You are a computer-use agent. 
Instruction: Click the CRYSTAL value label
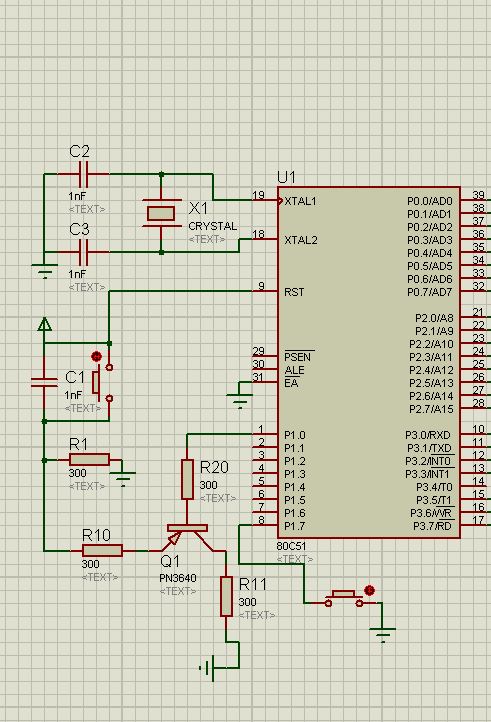[213, 227]
